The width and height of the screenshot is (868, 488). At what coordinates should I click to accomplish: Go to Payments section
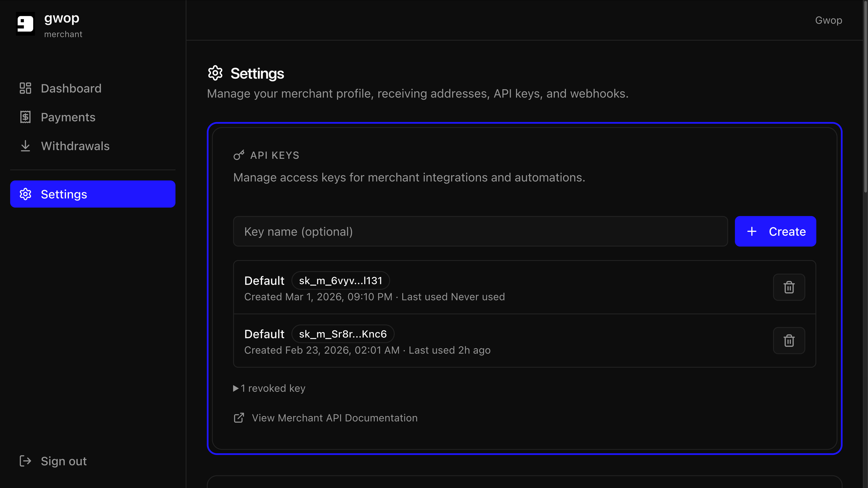68,117
